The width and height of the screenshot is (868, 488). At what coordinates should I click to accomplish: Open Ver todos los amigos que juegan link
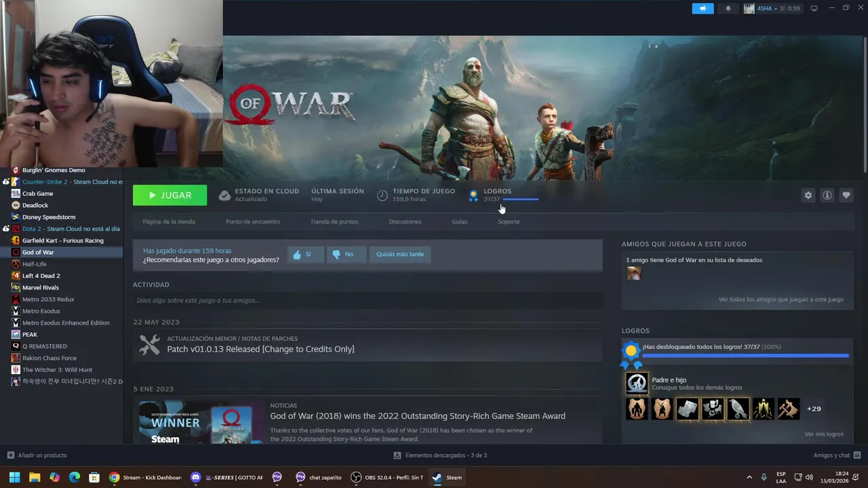pos(781,299)
